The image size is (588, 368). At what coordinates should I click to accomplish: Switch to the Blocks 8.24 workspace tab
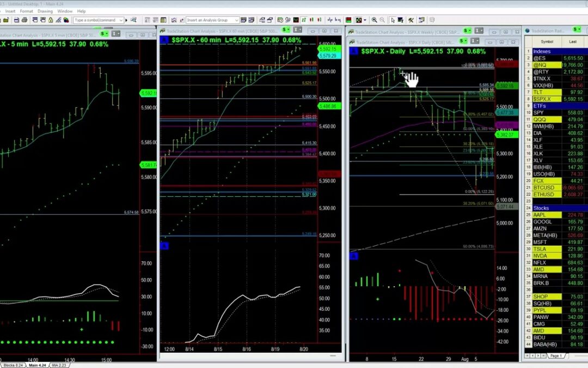pos(13,365)
